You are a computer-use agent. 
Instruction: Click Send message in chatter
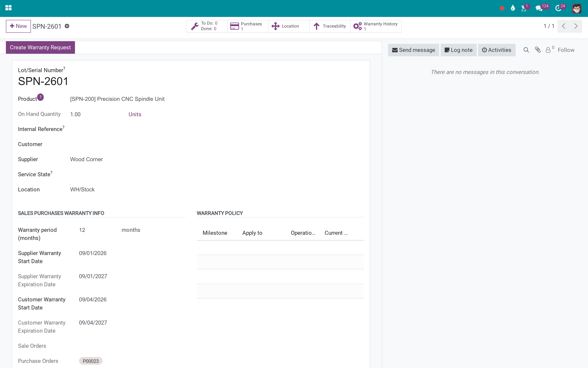[413, 50]
